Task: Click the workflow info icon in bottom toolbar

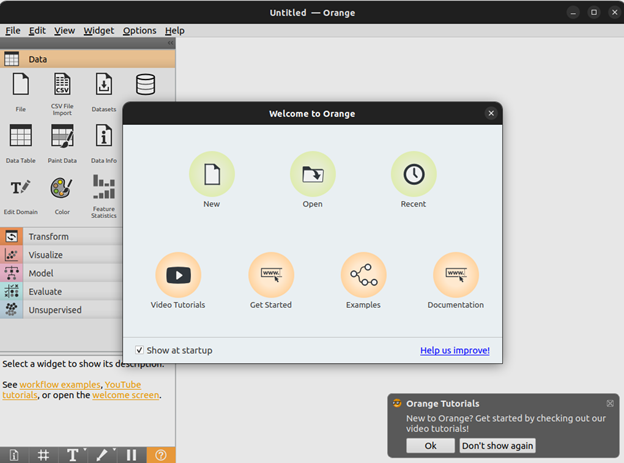Action: coord(14,455)
